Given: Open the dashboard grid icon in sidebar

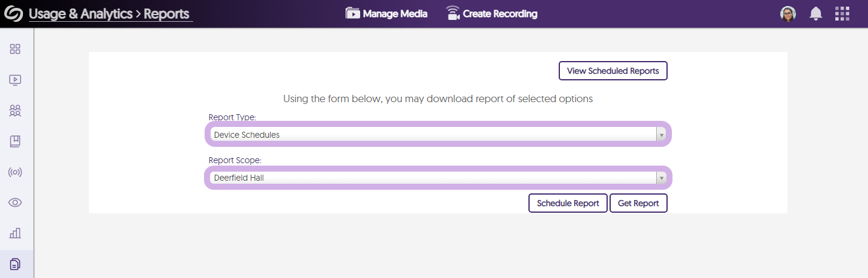Looking at the screenshot, I should click(16, 49).
